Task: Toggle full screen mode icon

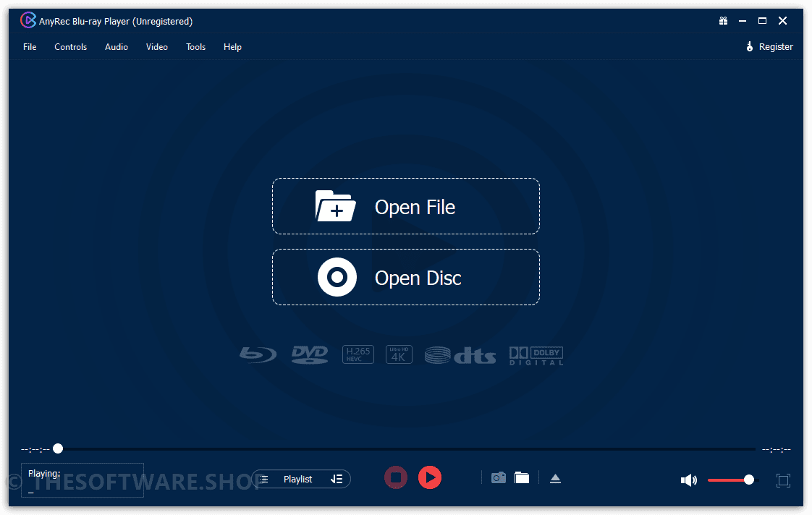Action: (783, 480)
